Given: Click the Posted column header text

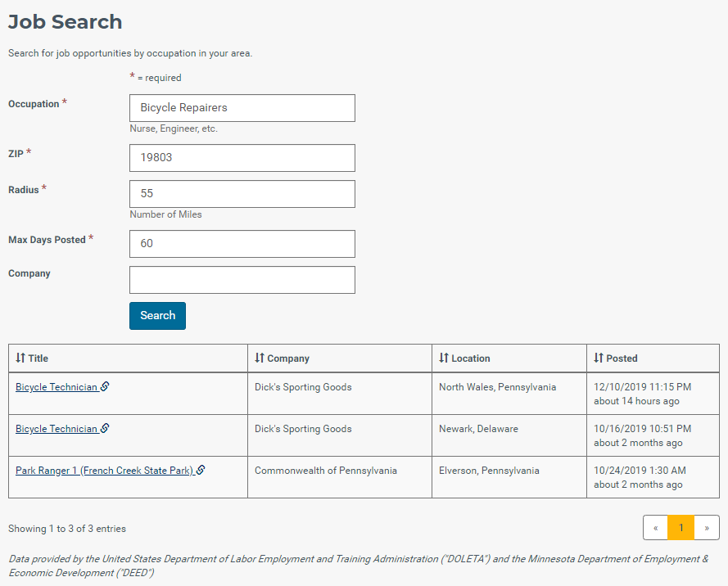Looking at the screenshot, I should (x=622, y=358).
